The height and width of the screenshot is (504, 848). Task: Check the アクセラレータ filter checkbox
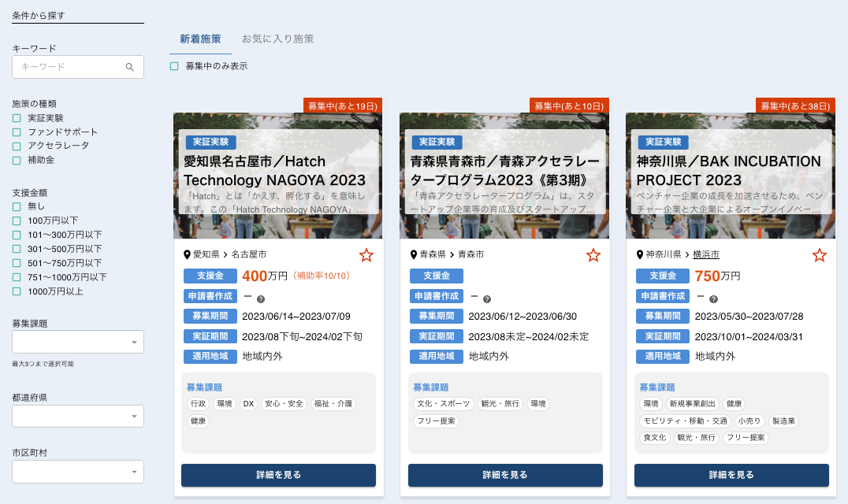tap(17, 146)
